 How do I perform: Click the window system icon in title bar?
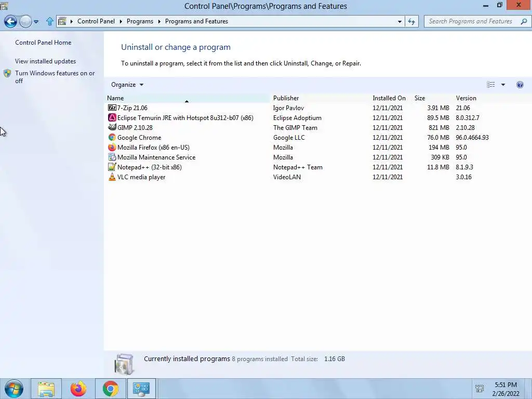tap(4, 6)
